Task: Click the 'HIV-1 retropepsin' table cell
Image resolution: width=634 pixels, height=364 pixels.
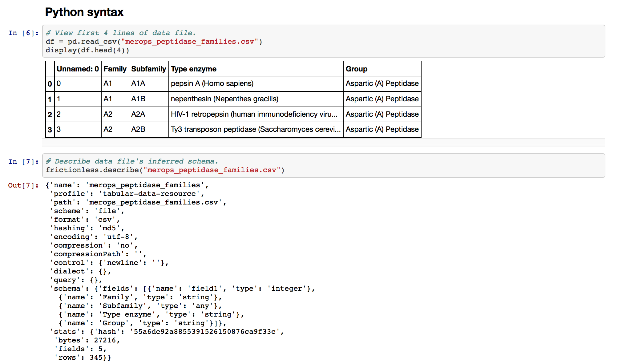Action: [x=256, y=114]
